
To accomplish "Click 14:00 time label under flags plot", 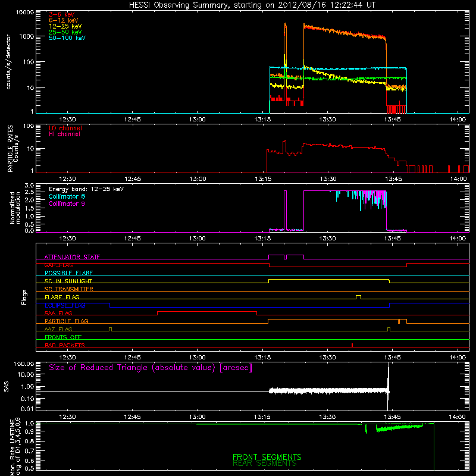I will pos(458,358).
